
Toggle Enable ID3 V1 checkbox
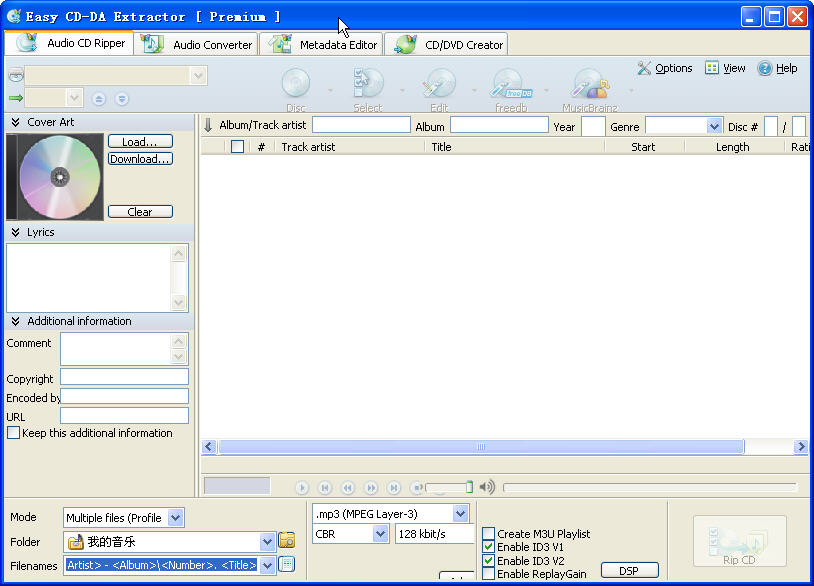point(488,547)
